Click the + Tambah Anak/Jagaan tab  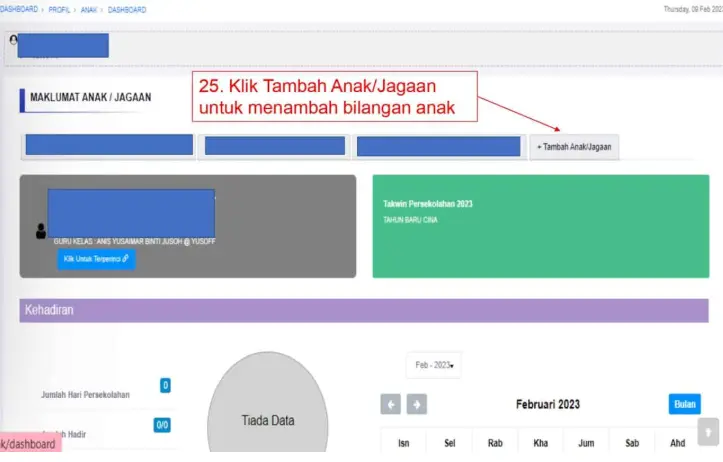coord(574,147)
